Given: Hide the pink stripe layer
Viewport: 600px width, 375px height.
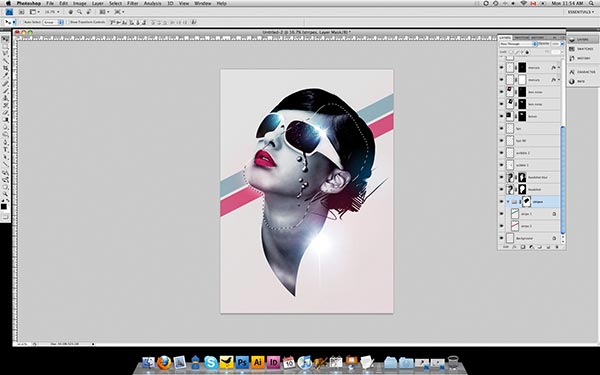Looking at the screenshot, I should click(501, 226).
